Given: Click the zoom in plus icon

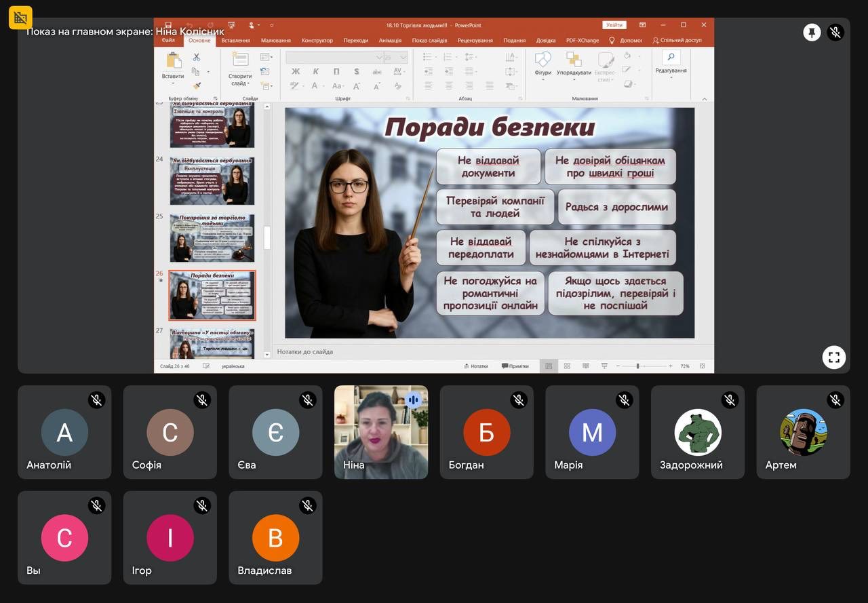Looking at the screenshot, I should [671, 366].
